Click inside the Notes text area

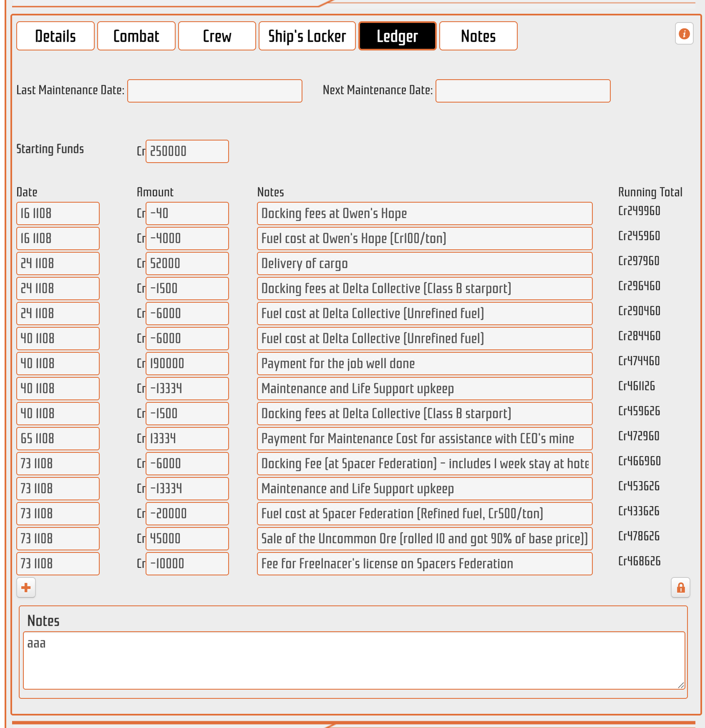pos(354,660)
